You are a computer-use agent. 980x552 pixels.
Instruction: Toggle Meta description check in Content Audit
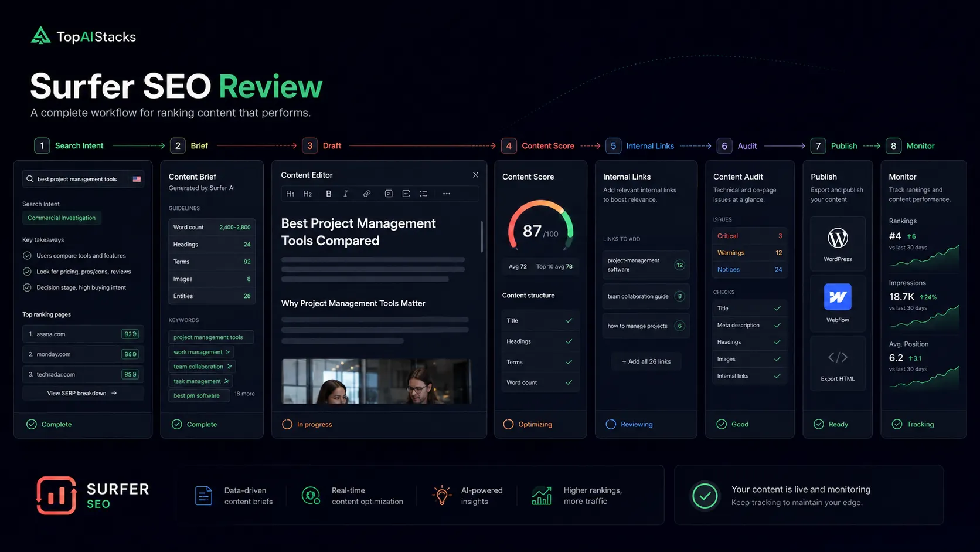click(x=777, y=325)
